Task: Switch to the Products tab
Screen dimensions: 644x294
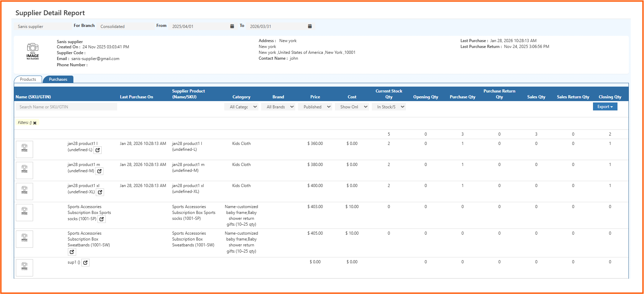Action: pos(28,79)
